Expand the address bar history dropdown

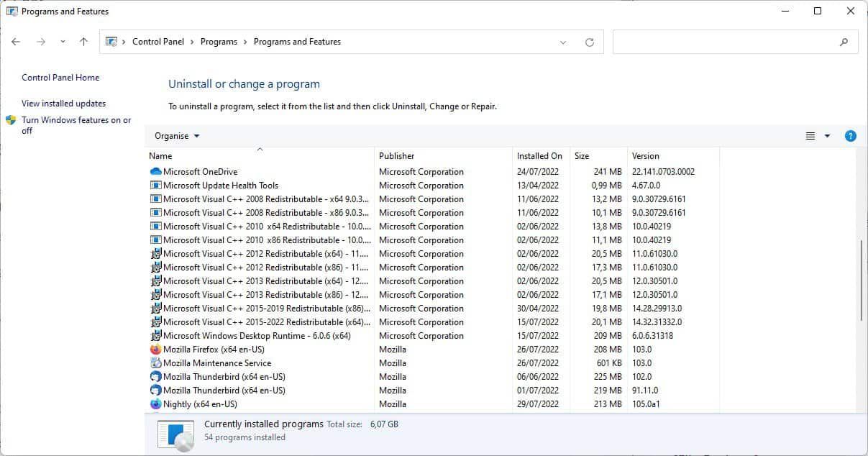point(563,42)
